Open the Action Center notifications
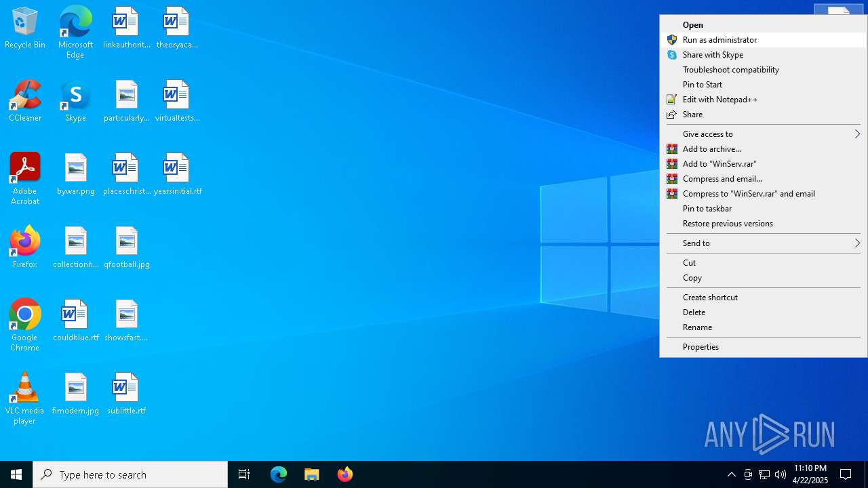This screenshot has width=868, height=488. pyautogui.click(x=846, y=474)
